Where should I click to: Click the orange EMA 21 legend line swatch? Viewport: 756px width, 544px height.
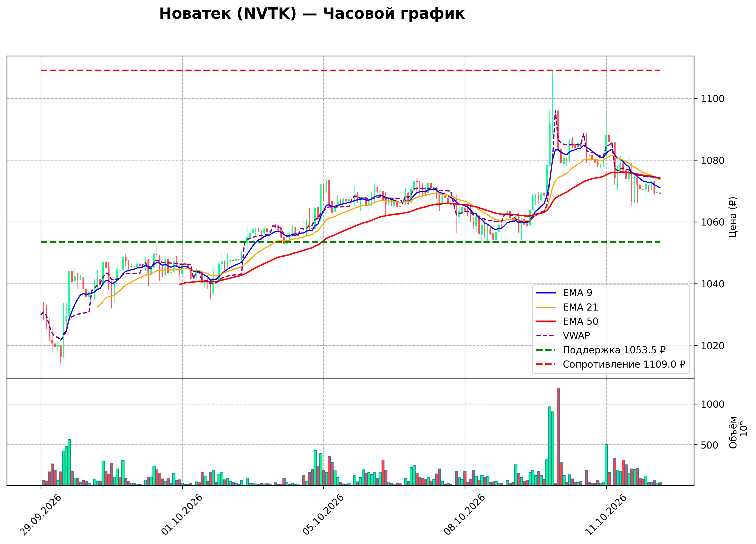546,308
